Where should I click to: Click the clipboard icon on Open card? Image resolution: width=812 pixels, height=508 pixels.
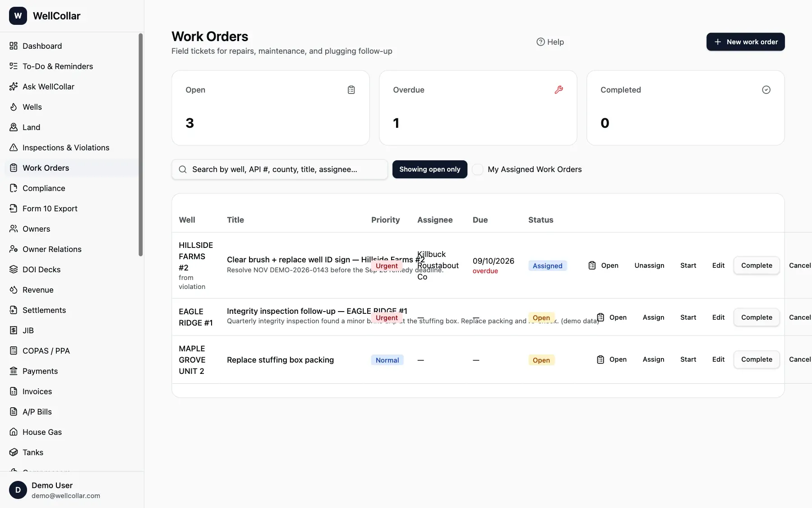(x=351, y=89)
